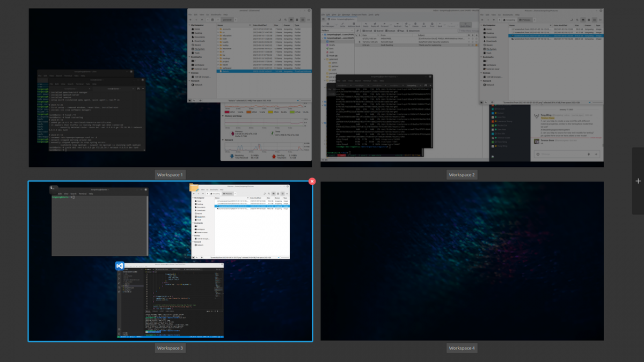This screenshot has width=644, height=362.
Task: Switch to the Workspace 4 thumbnail
Action: (x=463, y=262)
